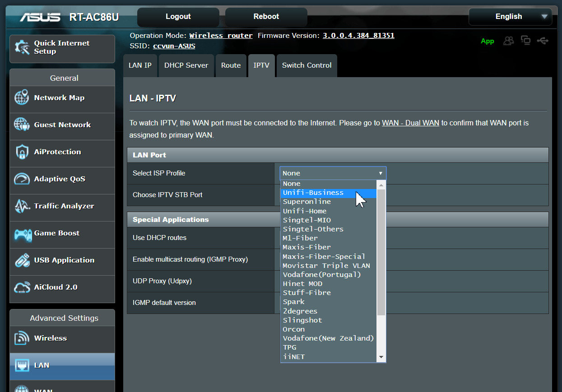Choose Orcon ISP profile

pyautogui.click(x=329, y=329)
